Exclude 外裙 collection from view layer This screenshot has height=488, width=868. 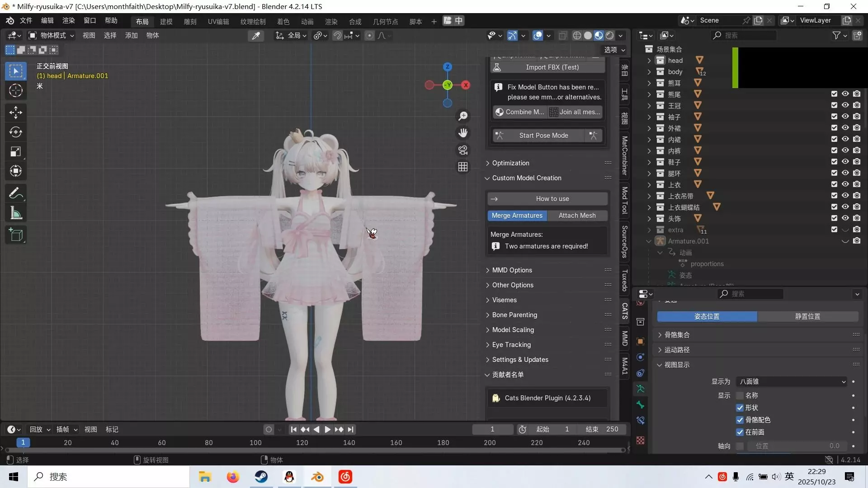click(834, 128)
